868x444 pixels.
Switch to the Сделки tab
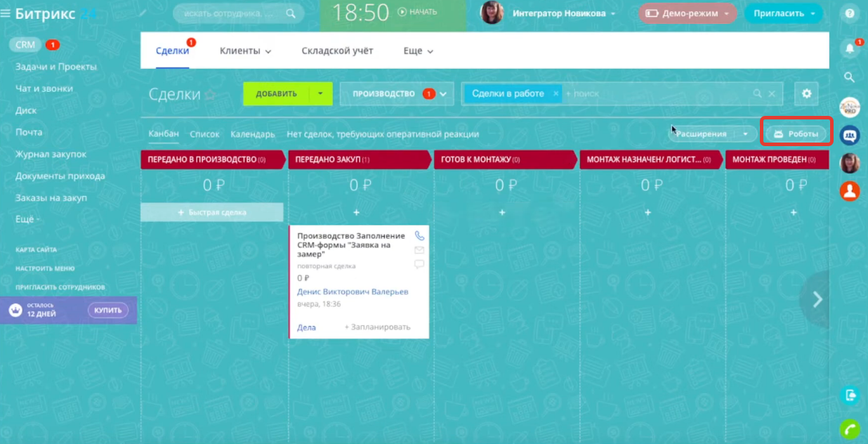click(172, 51)
